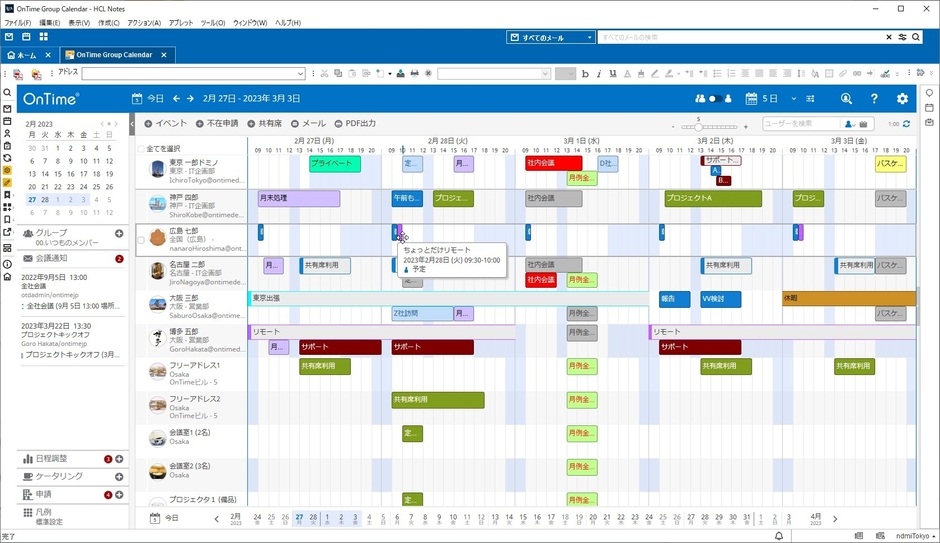
Task: Open the OnTime help question mark
Action: [874, 99]
